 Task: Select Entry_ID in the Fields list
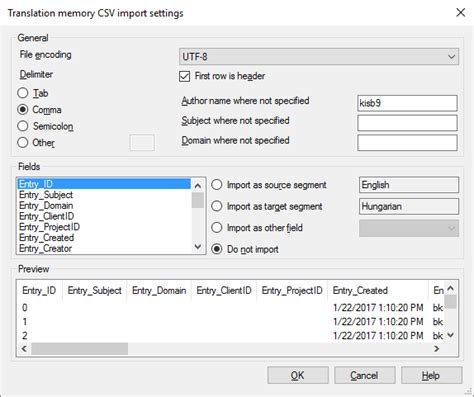click(104, 184)
